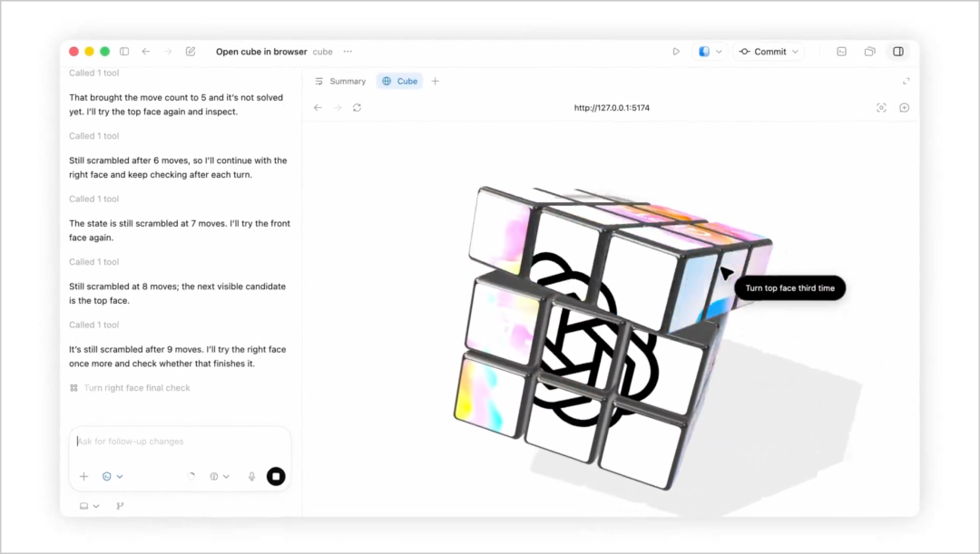Open the chevron beside the agent mode icon
980x554 pixels.
click(120, 477)
